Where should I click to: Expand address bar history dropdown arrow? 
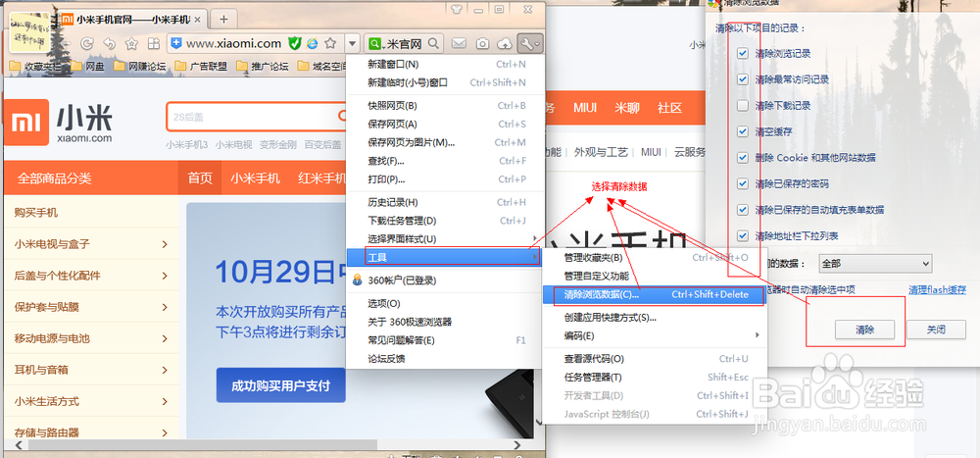pyautogui.click(x=352, y=43)
